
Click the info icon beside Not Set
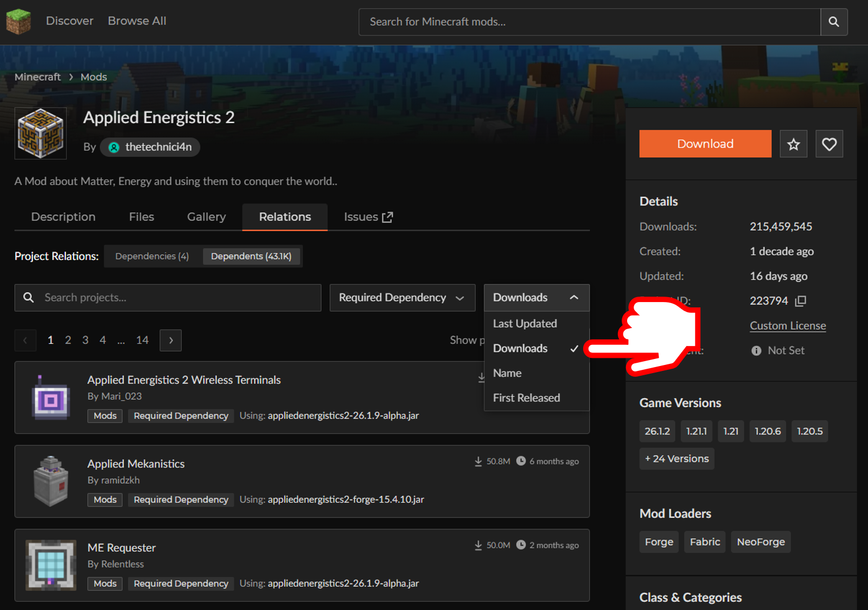click(756, 351)
